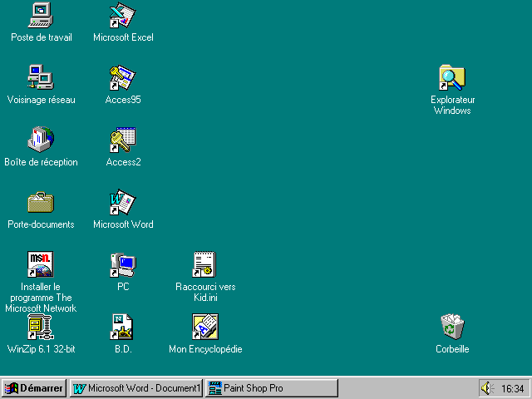
Task: Click the "Corbeille" label text
Action: 452,349
